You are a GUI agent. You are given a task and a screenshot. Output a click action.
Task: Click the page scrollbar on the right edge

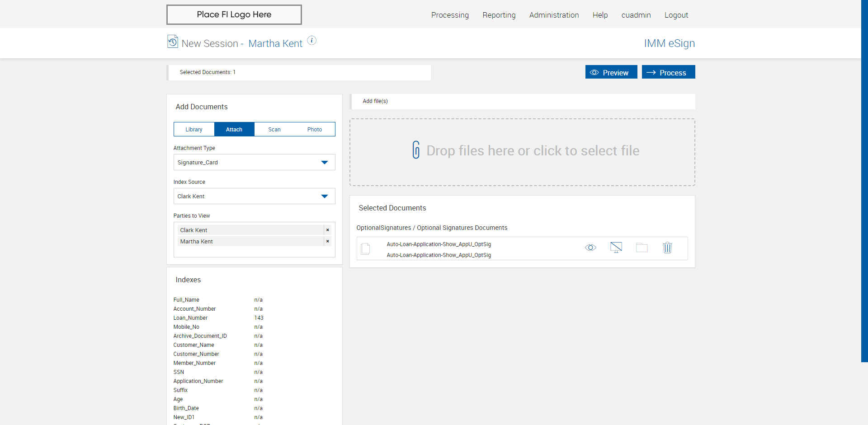click(864, 181)
